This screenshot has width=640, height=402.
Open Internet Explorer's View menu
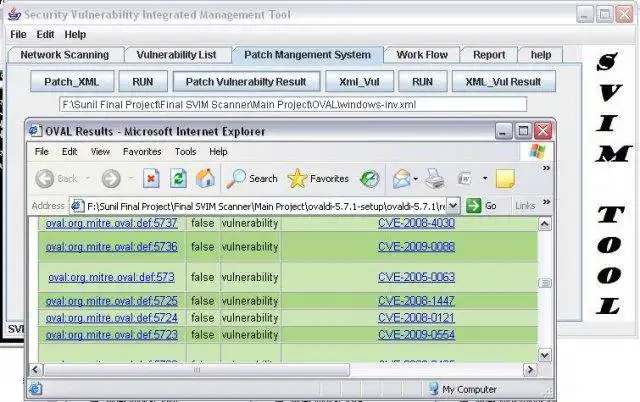[x=100, y=151]
